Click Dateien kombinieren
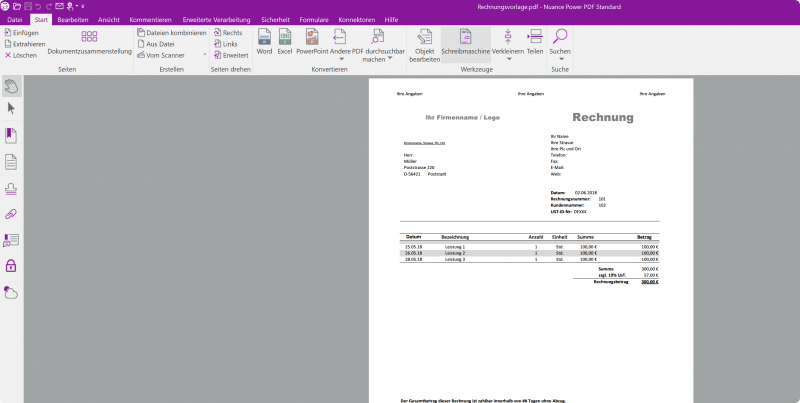 click(172, 33)
